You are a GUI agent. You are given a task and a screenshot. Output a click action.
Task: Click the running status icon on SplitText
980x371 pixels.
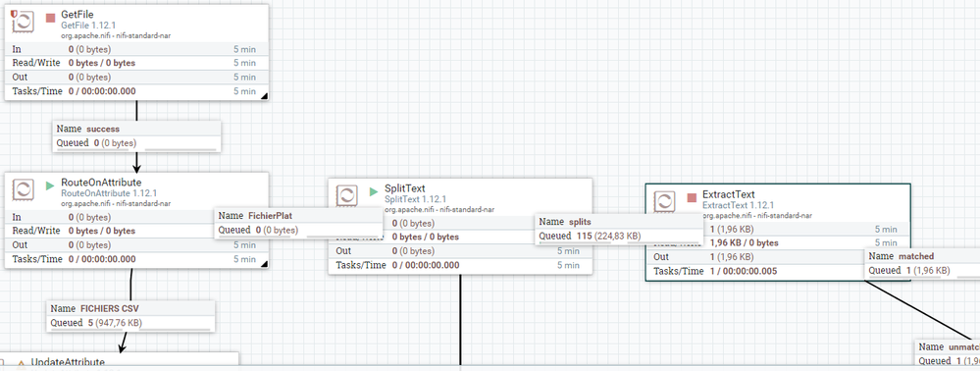(374, 191)
